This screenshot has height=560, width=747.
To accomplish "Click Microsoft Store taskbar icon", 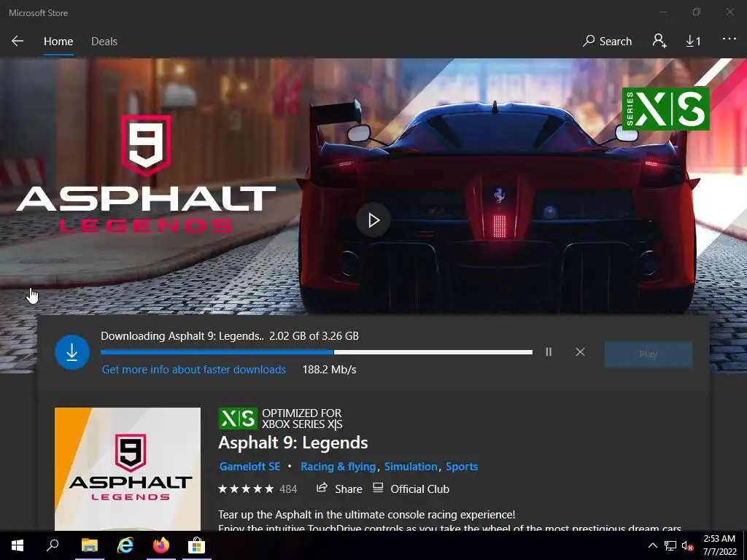I will tap(196, 545).
